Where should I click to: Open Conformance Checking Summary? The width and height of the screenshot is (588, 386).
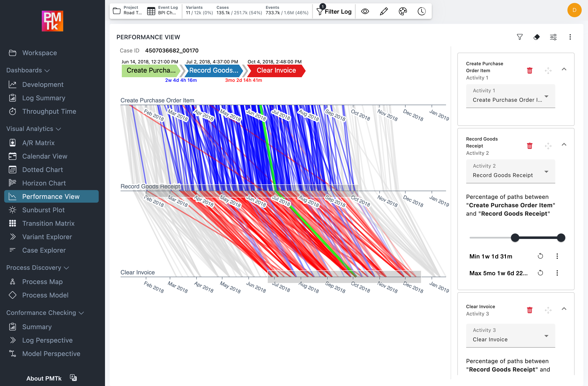[37, 326]
